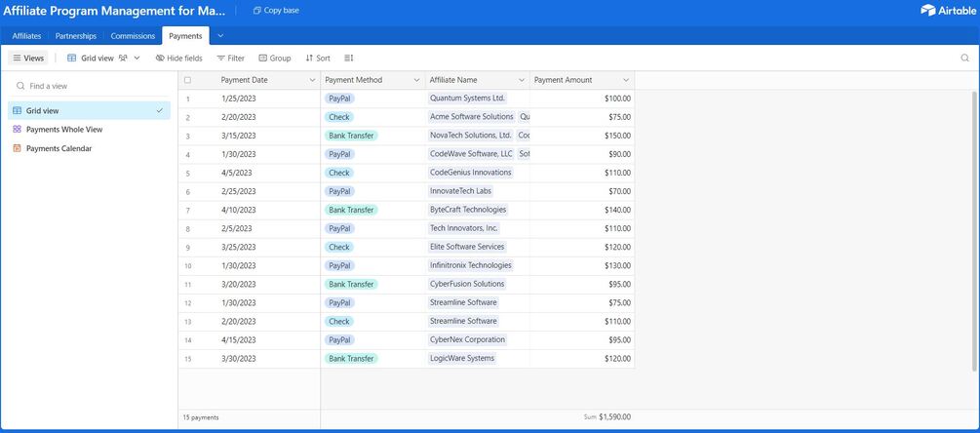
Task: Click the Hide fields eye icon
Action: point(160,59)
